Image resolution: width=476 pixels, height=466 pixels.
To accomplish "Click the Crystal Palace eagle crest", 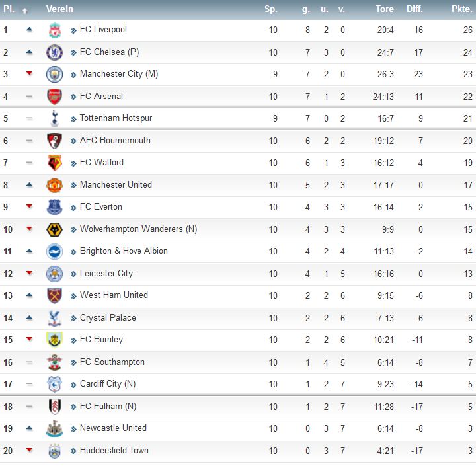I will point(55,318).
